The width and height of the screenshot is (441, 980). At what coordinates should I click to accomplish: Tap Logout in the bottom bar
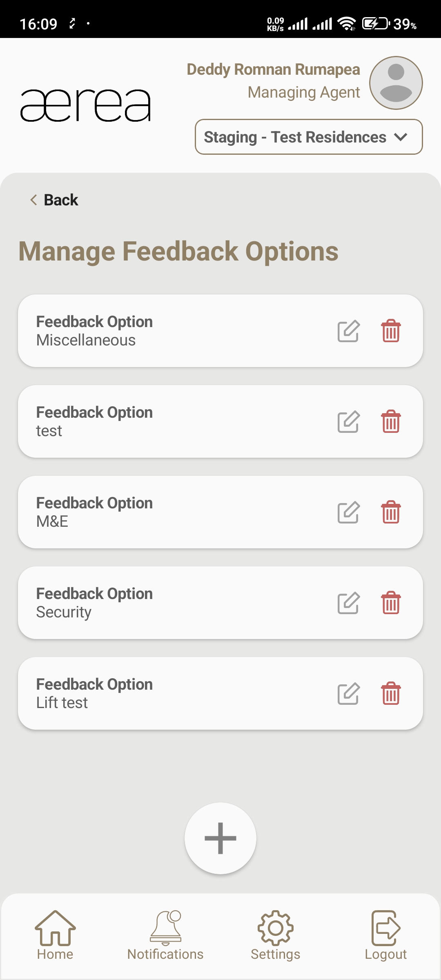pyautogui.click(x=386, y=935)
